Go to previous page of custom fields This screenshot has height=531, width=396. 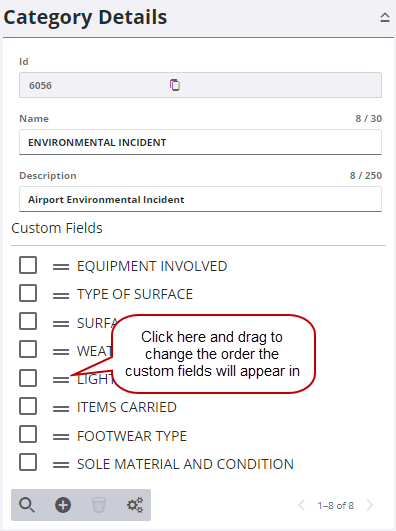click(301, 505)
